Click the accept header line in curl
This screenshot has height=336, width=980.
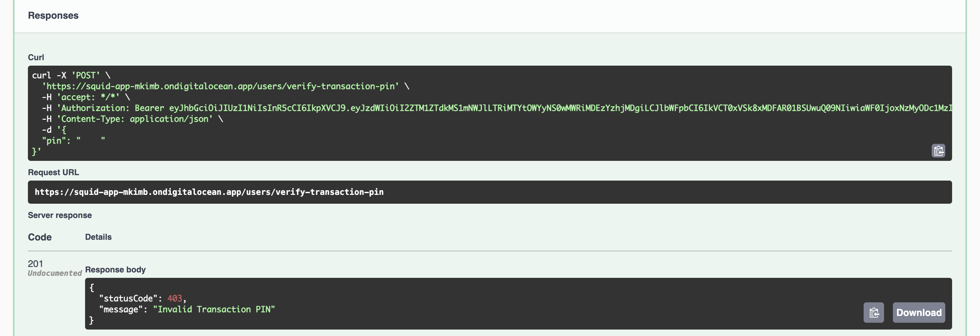tap(86, 97)
